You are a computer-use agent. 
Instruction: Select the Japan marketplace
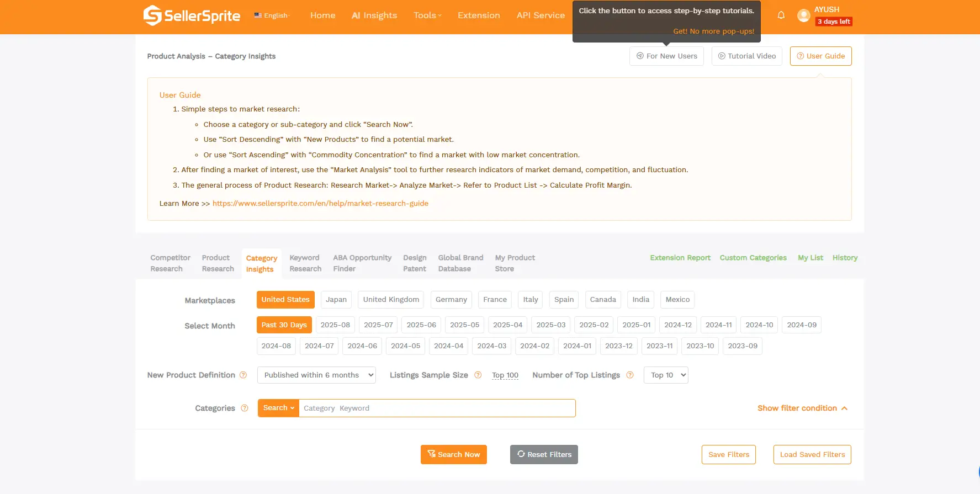(336, 300)
